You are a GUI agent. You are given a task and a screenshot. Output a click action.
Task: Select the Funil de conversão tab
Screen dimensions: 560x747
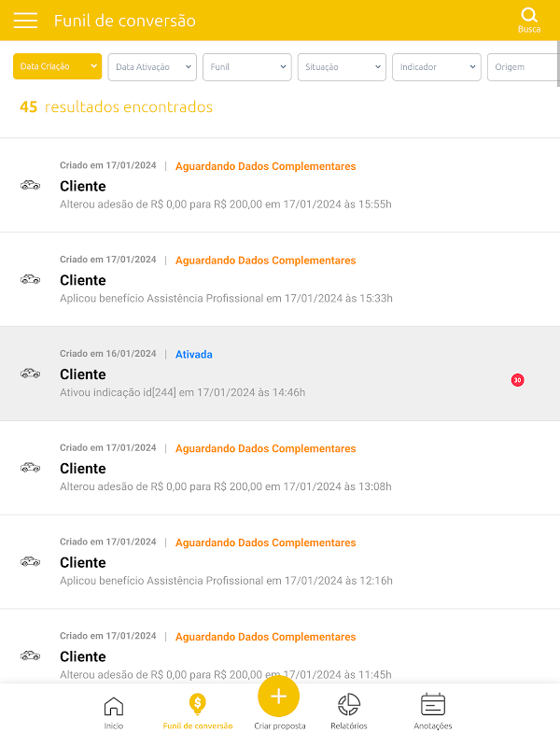[198, 712]
